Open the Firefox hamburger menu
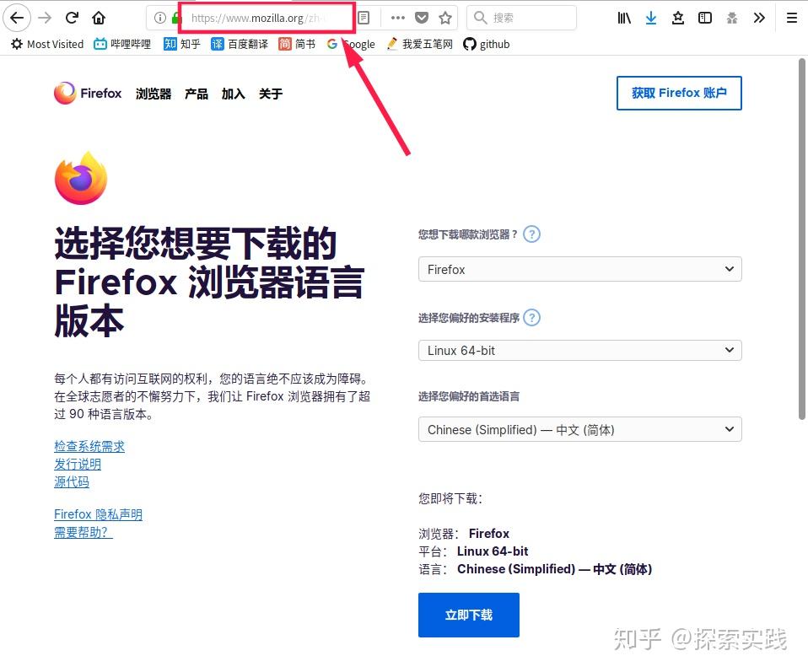The height and width of the screenshot is (672, 808). (x=792, y=18)
